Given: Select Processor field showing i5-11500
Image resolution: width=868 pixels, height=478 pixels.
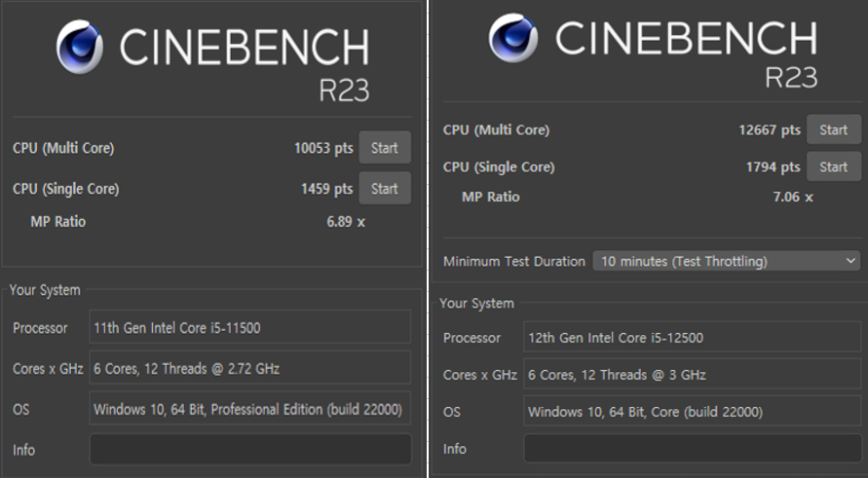Looking at the screenshot, I should (x=250, y=327).
